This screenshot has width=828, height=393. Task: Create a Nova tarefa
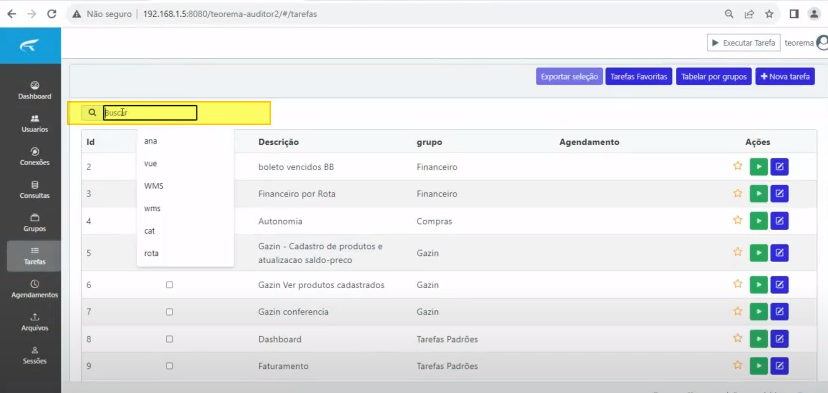(785, 76)
